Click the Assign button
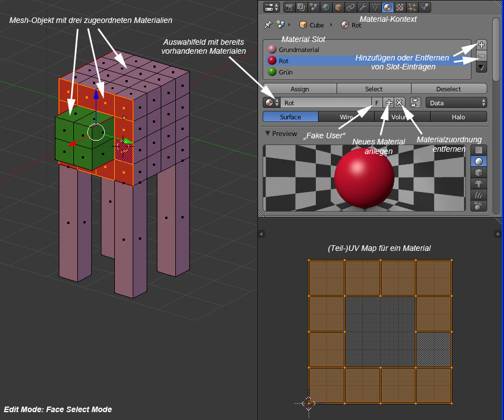The width and height of the screenshot is (504, 420). pyautogui.click(x=300, y=88)
